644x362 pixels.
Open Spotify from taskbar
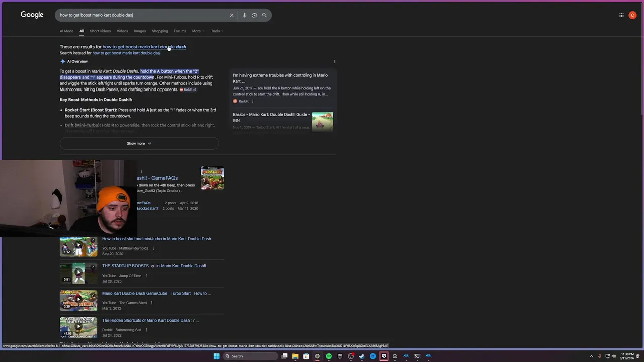[x=329, y=356]
